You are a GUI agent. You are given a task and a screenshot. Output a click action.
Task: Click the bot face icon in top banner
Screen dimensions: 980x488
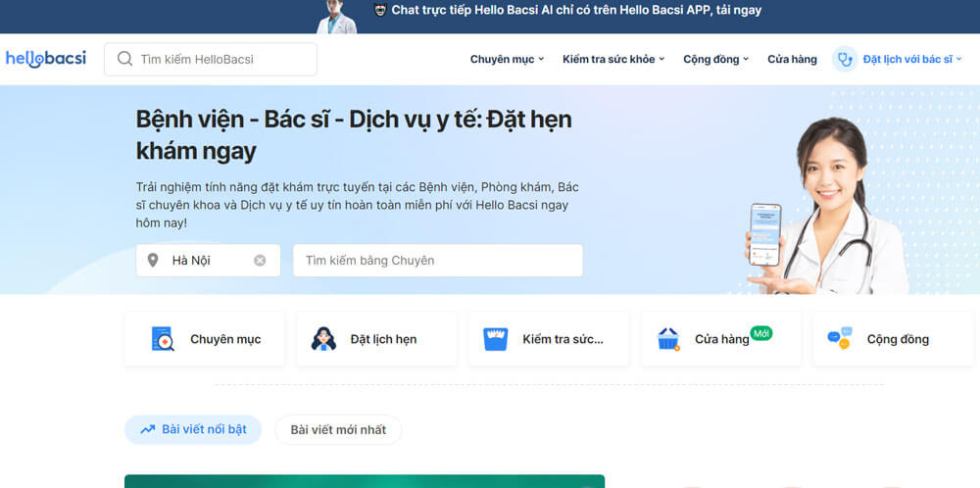coord(380,10)
